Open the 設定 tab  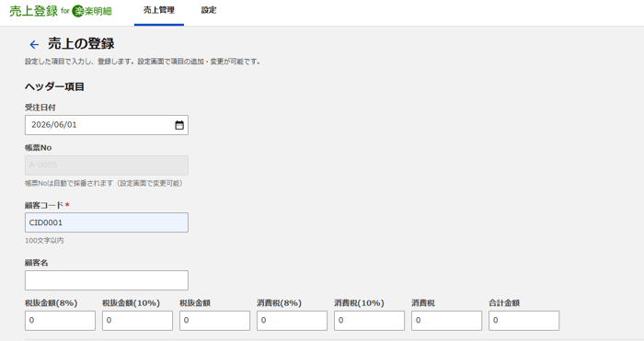point(209,10)
